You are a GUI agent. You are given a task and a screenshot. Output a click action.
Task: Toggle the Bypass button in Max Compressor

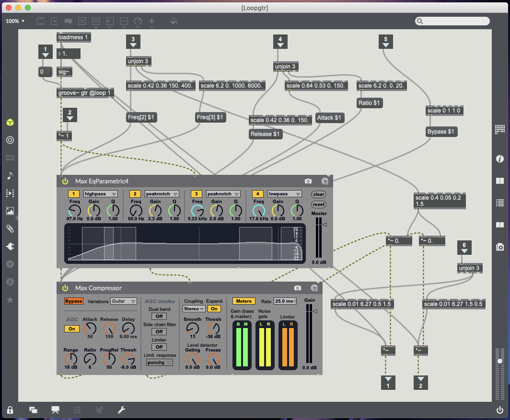pyautogui.click(x=74, y=301)
